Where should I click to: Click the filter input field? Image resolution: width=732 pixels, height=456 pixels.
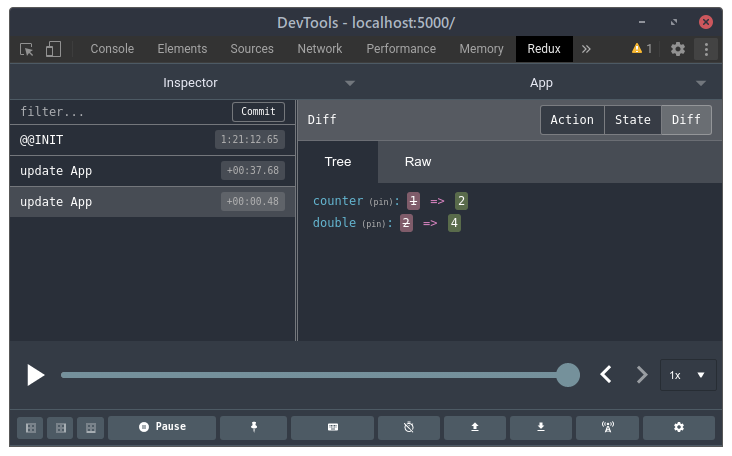(121, 112)
